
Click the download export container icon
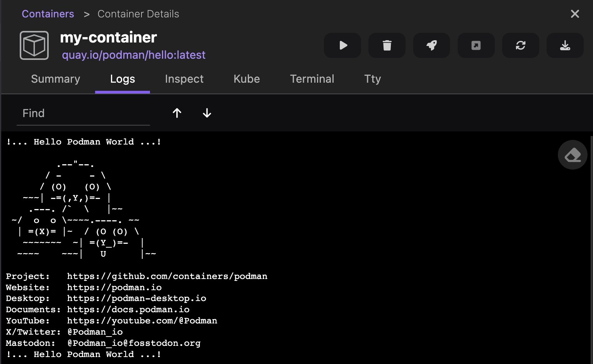click(565, 46)
